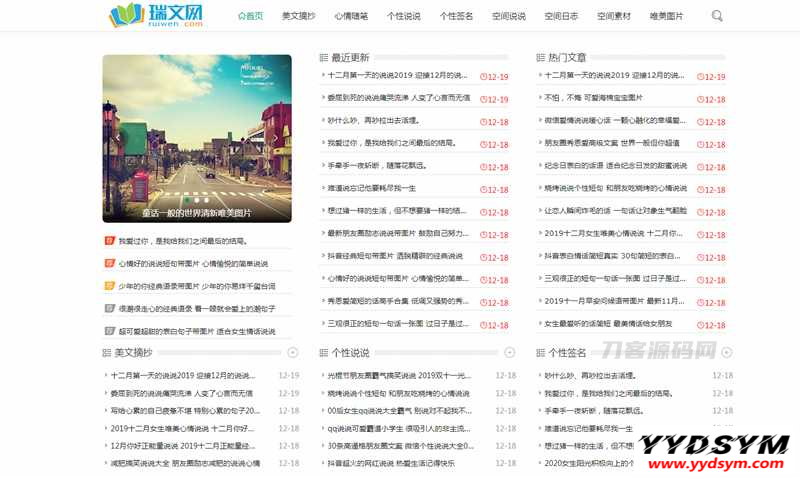Click the list icon beside 热门文章 heading
Screen dimensions: 800x478
[x=540, y=58]
